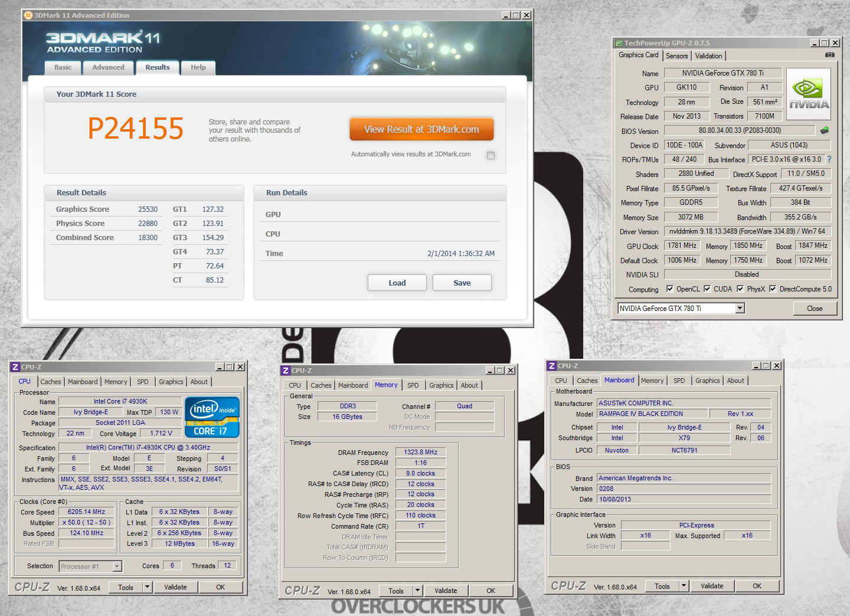Toggle the PhysX checkbox
The height and width of the screenshot is (616, 850).
[740, 289]
